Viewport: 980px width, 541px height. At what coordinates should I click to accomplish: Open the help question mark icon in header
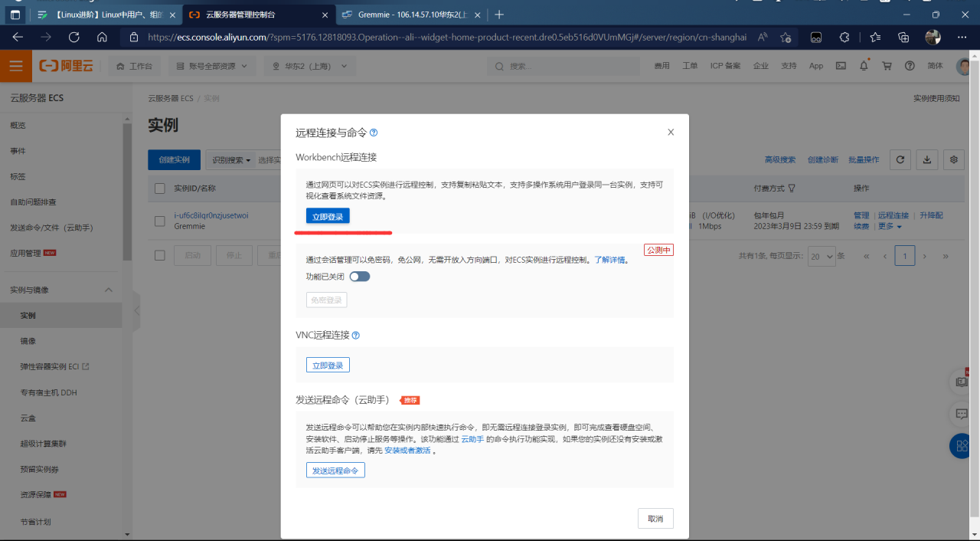point(910,67)
